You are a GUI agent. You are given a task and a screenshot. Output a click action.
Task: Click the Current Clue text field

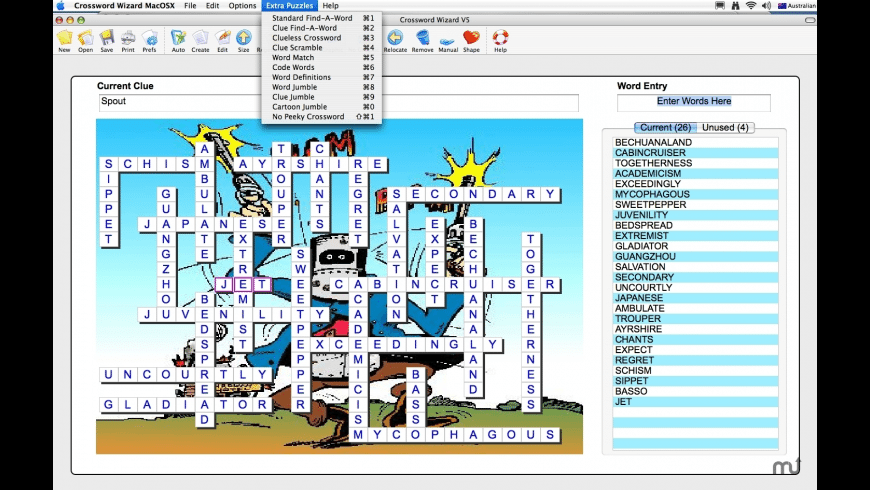338,103
